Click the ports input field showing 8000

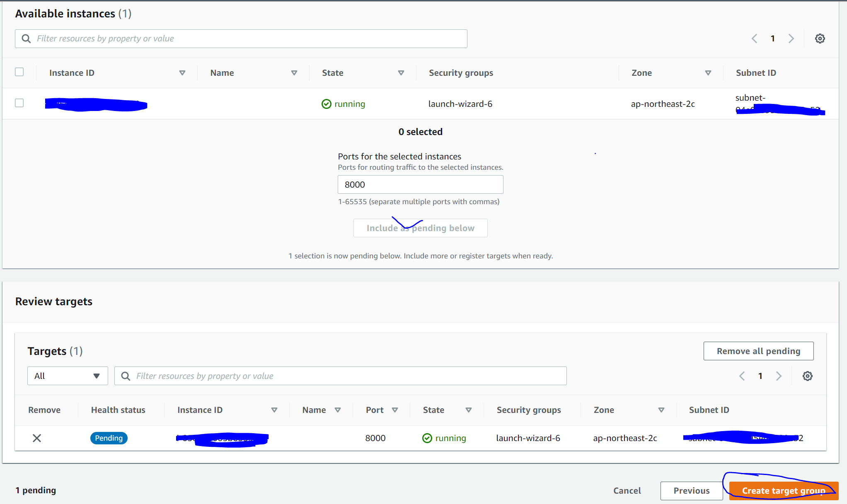pyautogui.click(x=420, y=185)
